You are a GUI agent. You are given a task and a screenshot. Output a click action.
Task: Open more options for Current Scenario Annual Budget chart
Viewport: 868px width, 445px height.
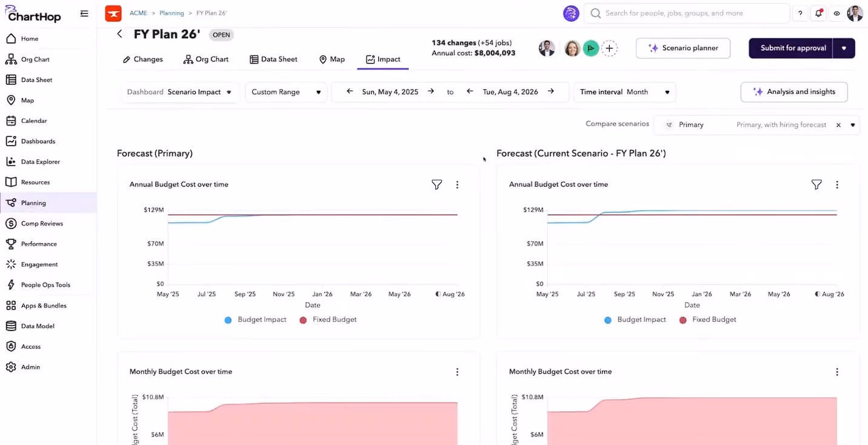click(837, 184)
